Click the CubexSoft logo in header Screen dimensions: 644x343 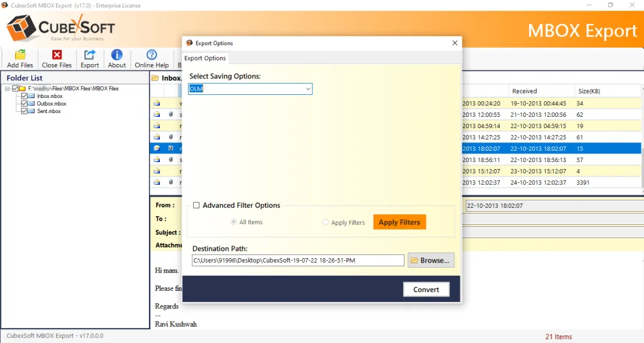click(61, 28)
